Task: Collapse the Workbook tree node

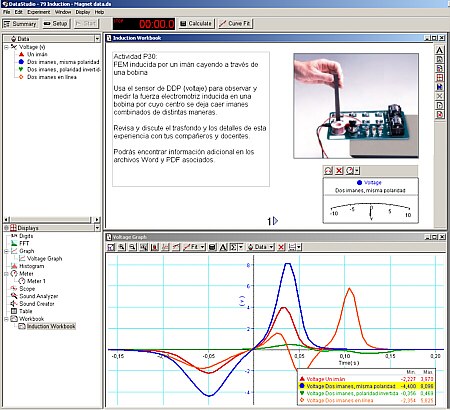Action: (x=6, y=319)
